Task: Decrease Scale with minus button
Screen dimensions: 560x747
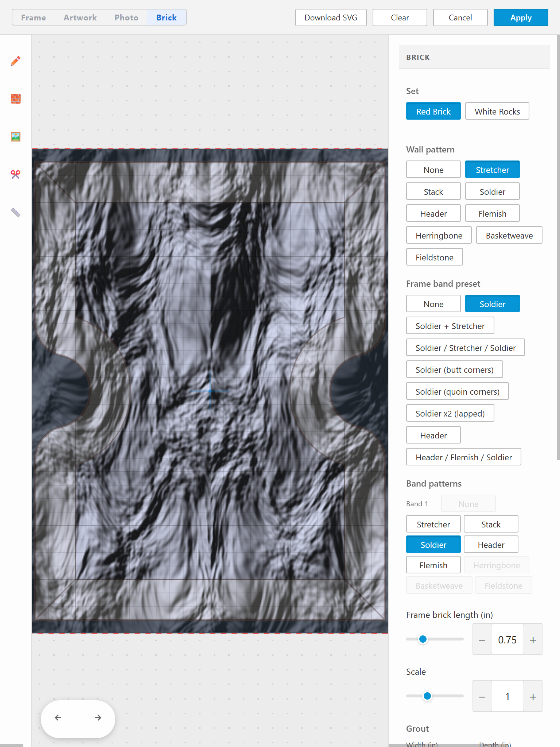Action: tap(482, 697)
